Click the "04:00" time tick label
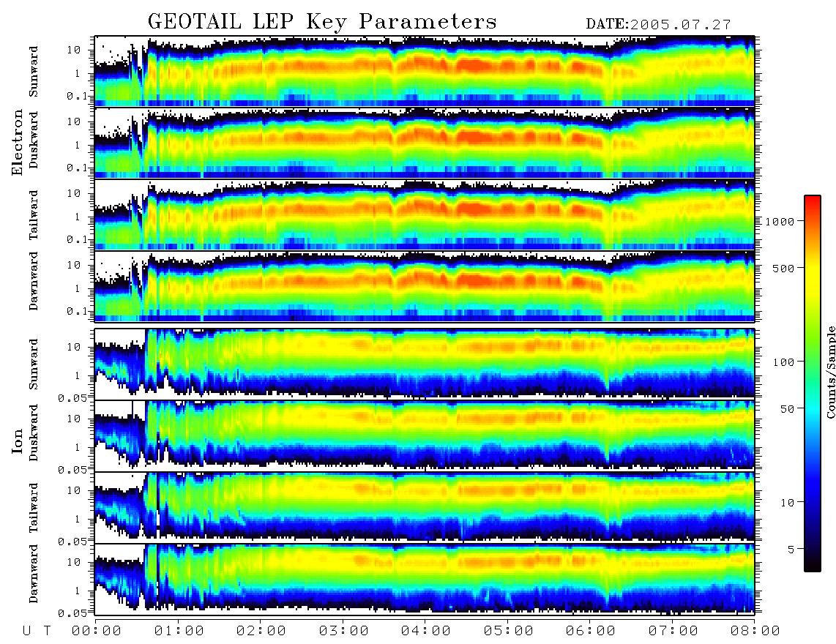This screenshot has width=836, height=644. pyautogui.click(x=426, y=631)
